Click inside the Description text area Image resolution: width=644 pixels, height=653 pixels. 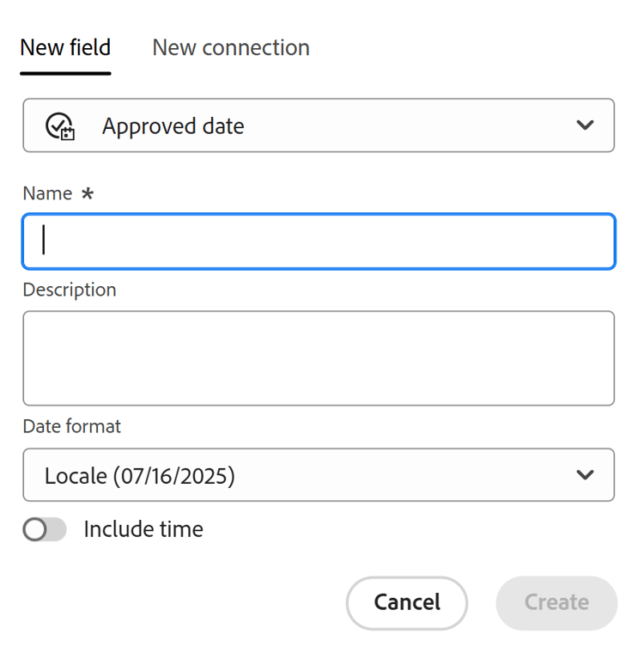pyautogui.click(x=319, y=358)
